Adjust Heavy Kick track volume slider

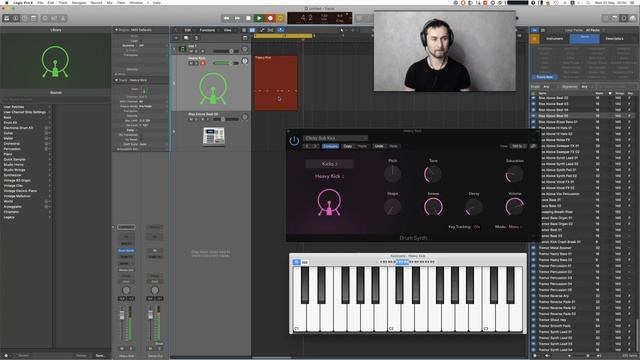click(225, 63)
